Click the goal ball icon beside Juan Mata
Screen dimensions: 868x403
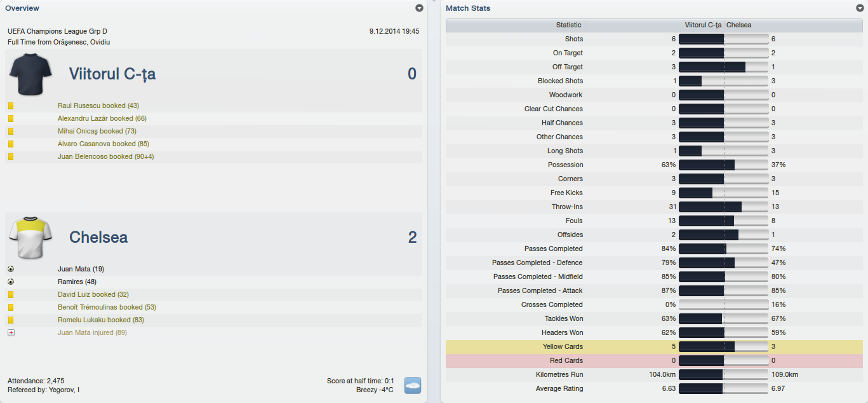point(11,269)
